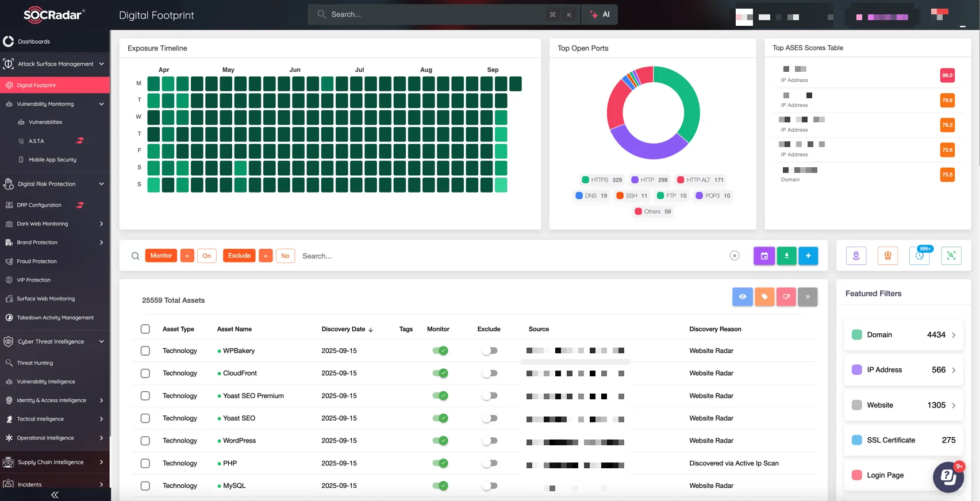This screenshot has width=980, height=501.
Task: Click the orange Monitor filter button
Action: click(x=161, y=256)
